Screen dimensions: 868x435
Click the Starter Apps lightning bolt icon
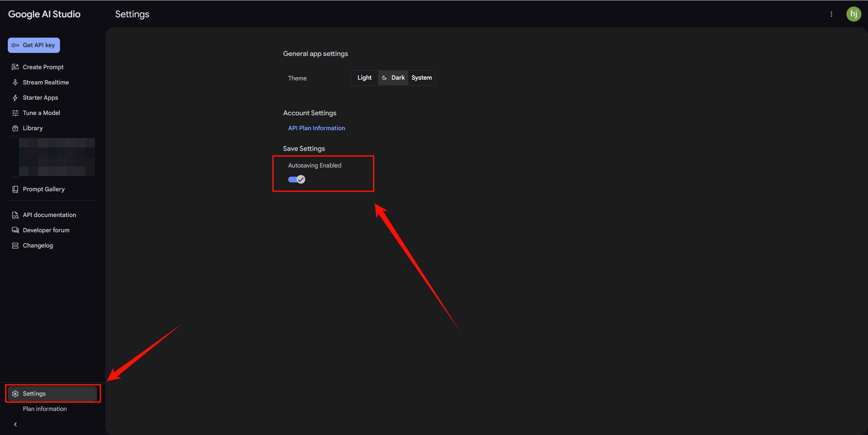pyautogui.click(x=15, y=98)
